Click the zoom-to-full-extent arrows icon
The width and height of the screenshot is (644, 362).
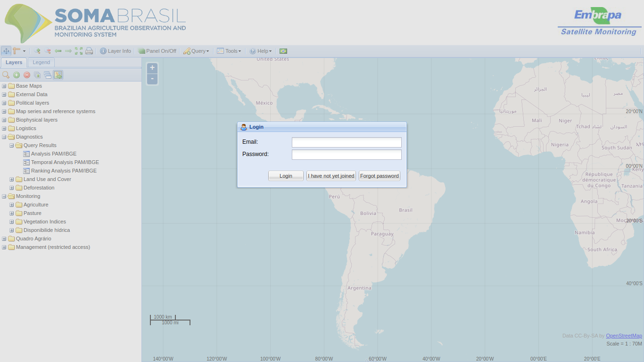pos(79,51)
